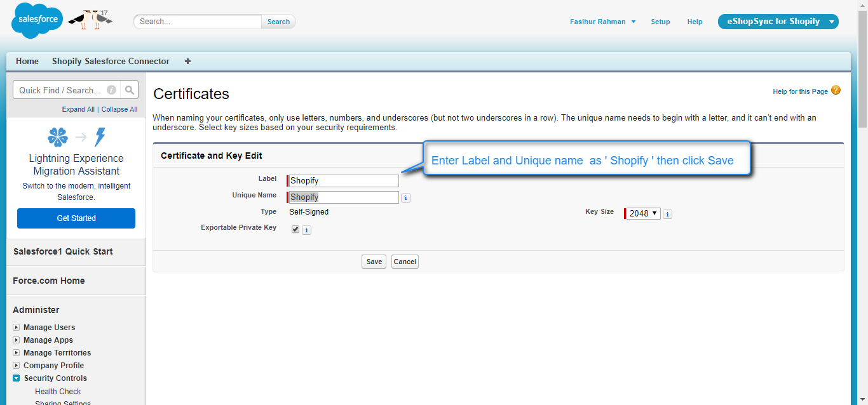Open the Key Size dropdown
Viewport: 868px width, 405px height.
[x=644, y=214]
